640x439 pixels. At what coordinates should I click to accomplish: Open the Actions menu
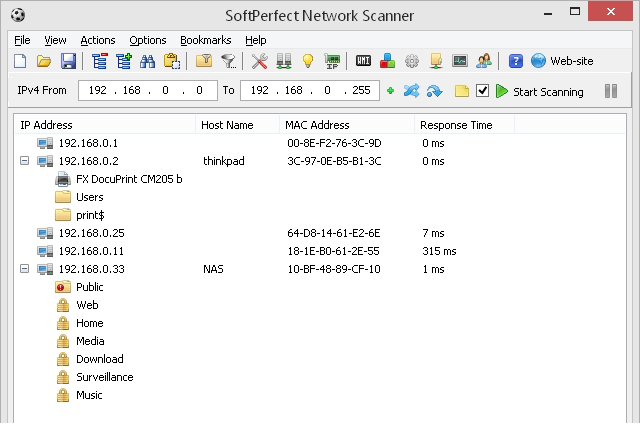tap(98, 40)
